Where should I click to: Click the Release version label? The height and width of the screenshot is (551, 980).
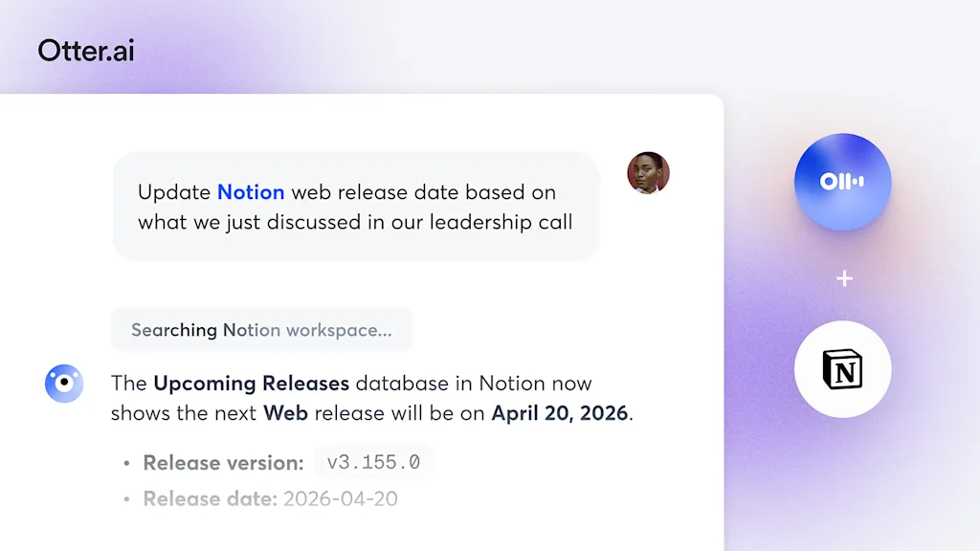223,463
